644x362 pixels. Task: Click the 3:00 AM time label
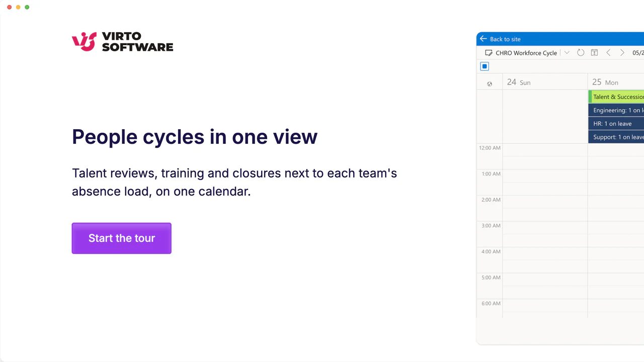click(491, 226)
